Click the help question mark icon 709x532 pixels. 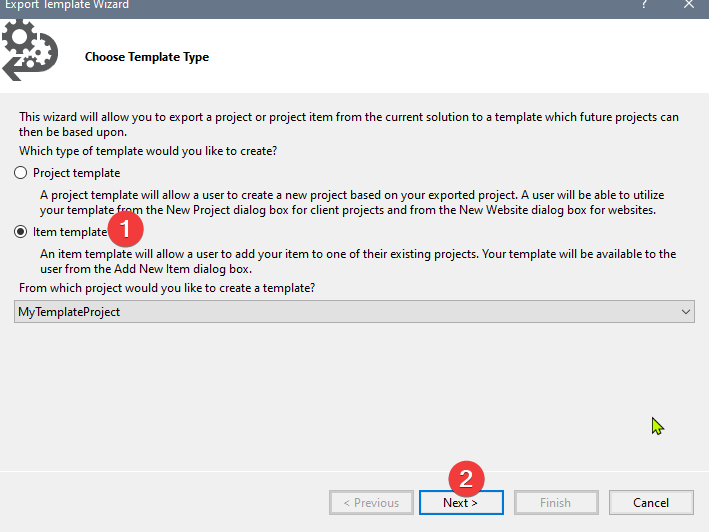coord(644,5)
